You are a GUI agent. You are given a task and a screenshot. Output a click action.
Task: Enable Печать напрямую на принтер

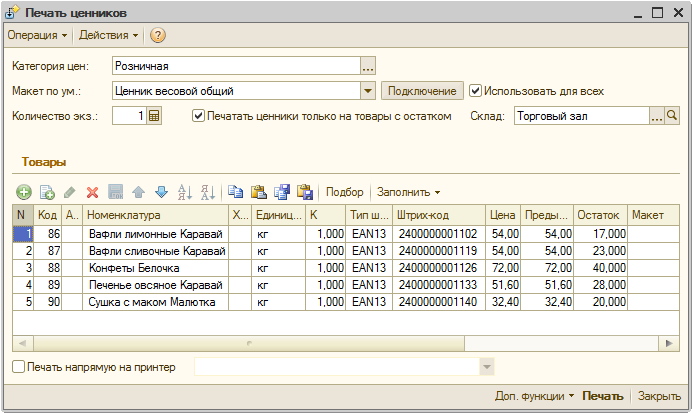[18, 367]
